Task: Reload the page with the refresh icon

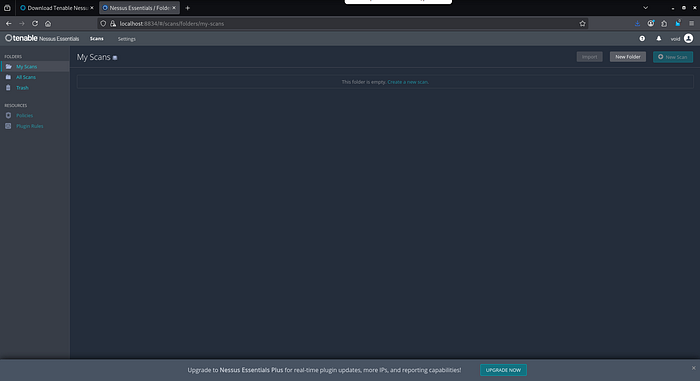Action: (35, 24)
